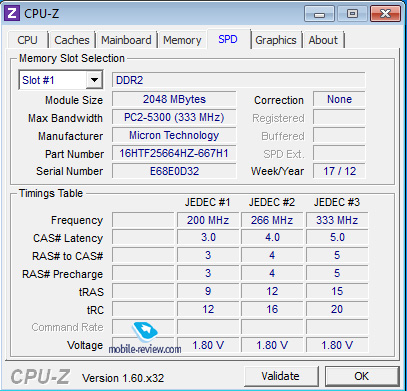Open the Caches tab

point(72,40)
